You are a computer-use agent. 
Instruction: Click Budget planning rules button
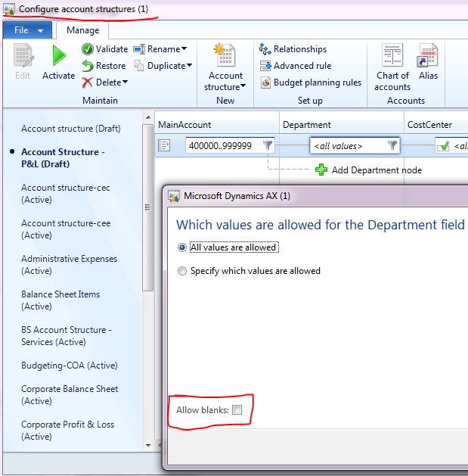click(x=311, y=82)
